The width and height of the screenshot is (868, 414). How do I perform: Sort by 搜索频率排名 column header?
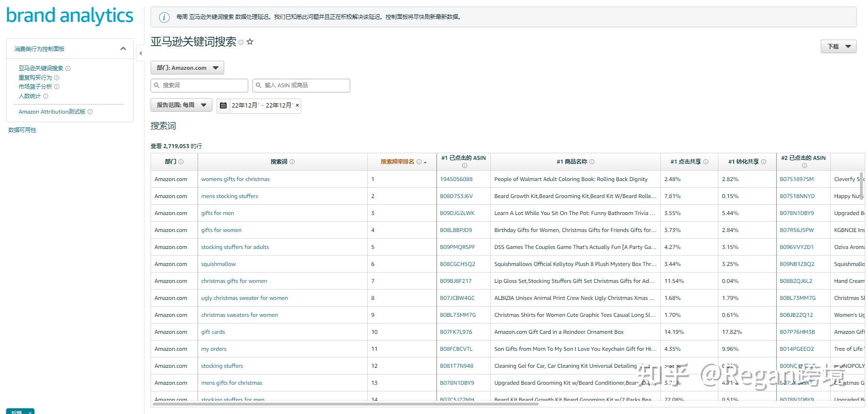tap(397, 162)
